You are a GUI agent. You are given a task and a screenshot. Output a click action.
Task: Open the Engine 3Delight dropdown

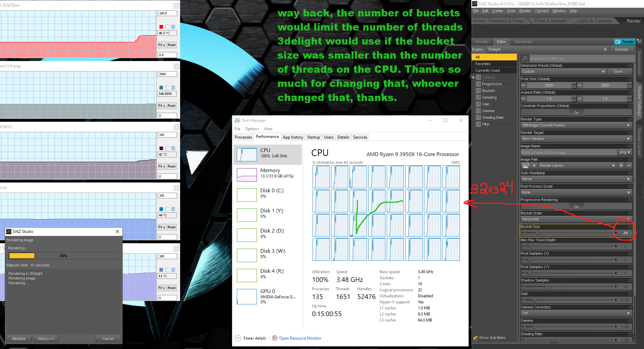(547, 49)
